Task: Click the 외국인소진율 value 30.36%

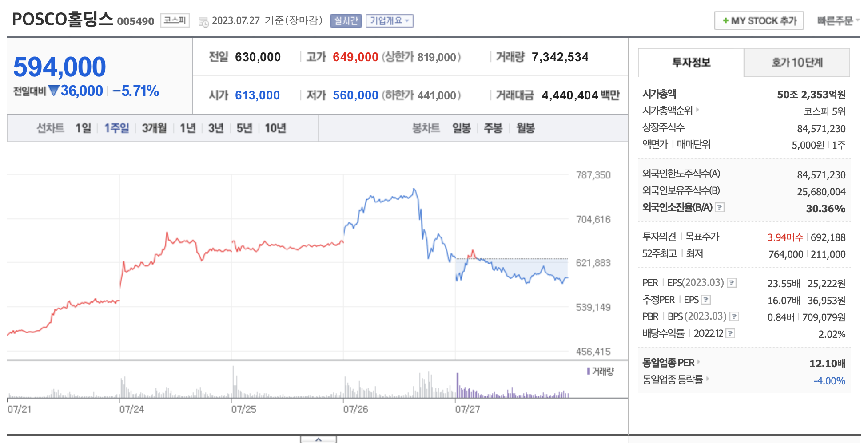Action: point(826,209)
